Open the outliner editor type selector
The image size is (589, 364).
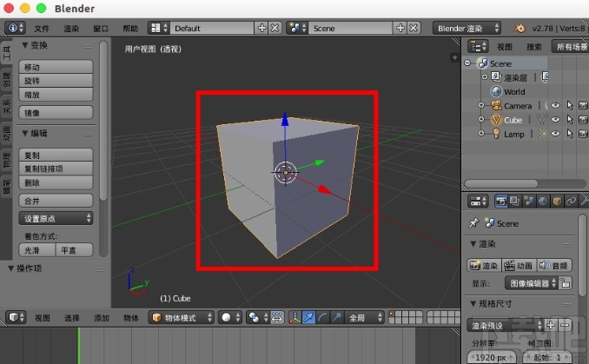(478, 47)
